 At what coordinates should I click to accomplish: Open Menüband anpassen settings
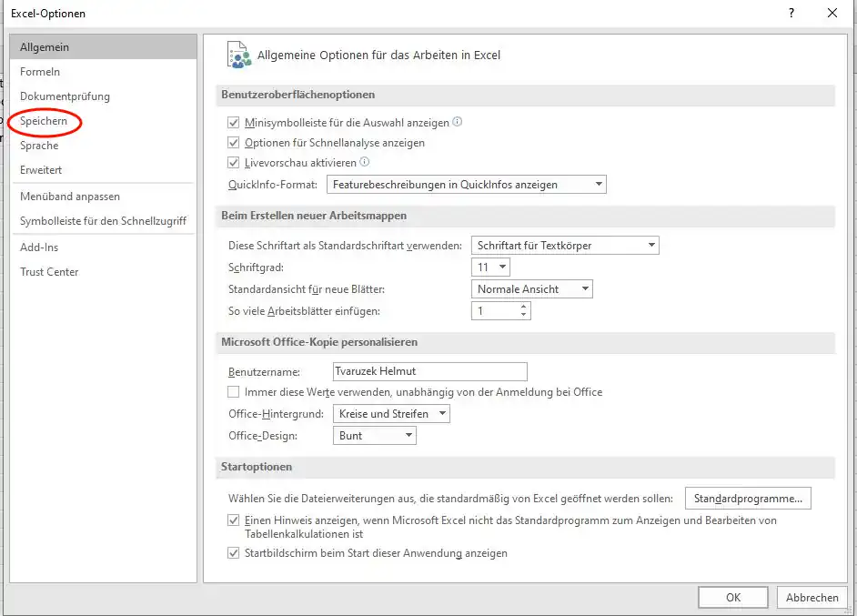coord(70,197)
